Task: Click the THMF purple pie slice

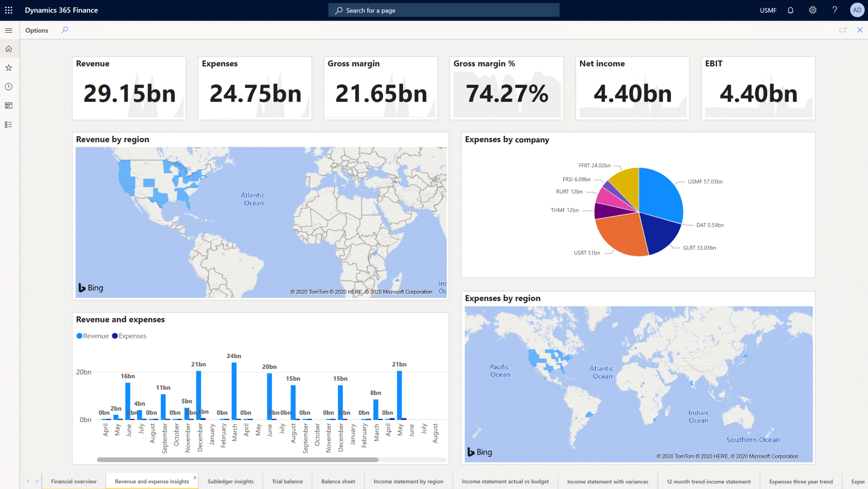Action: click(x=606, y=210)
